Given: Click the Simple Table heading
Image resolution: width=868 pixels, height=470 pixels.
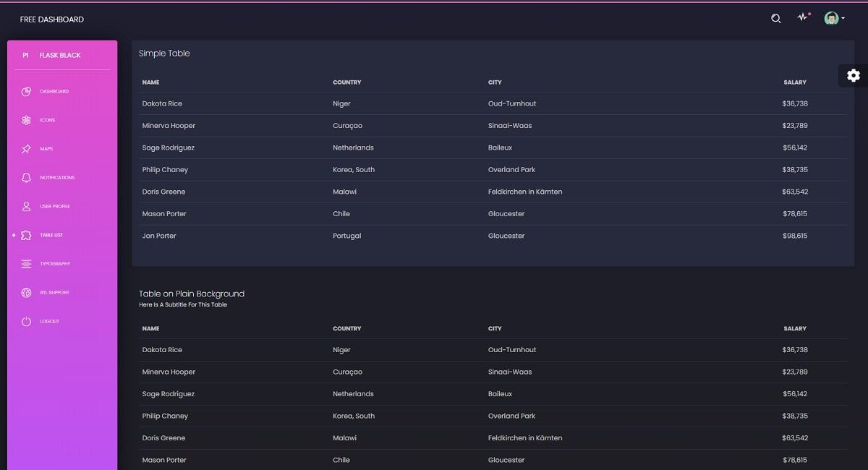Looking at the screenshot, I should [x=163, y=53].
